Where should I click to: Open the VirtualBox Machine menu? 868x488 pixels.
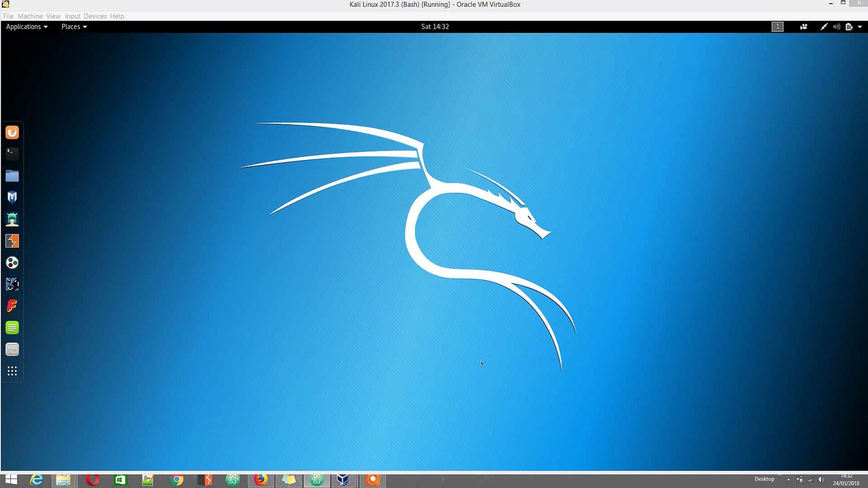coord(30,16)
